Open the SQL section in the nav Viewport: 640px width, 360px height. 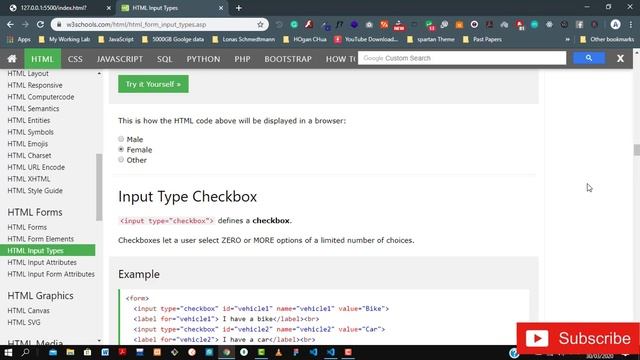coord(164,59)
